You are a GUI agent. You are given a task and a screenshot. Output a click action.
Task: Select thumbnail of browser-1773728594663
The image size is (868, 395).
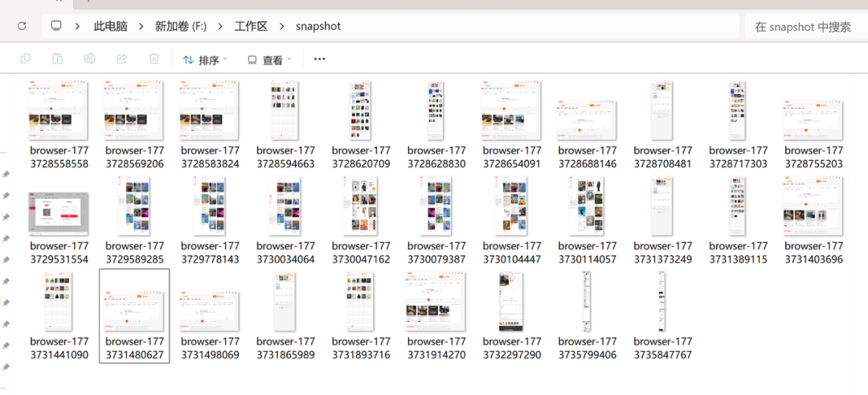click(285, 111)
